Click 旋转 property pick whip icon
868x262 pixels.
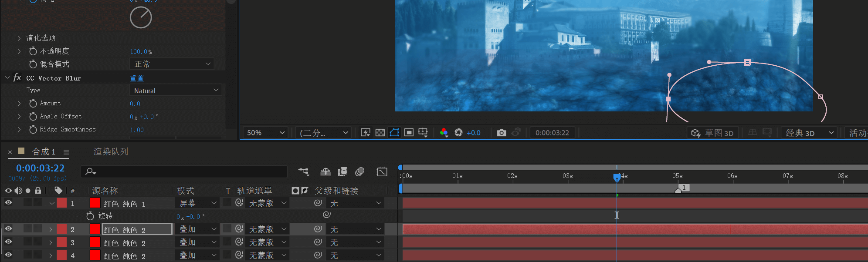tap(327, 215)
